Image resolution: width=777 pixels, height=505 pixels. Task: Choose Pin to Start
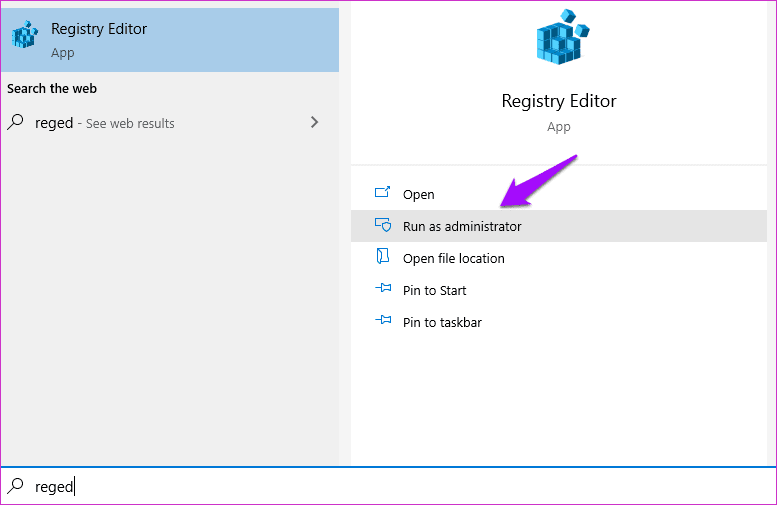(x=558, y=290)
